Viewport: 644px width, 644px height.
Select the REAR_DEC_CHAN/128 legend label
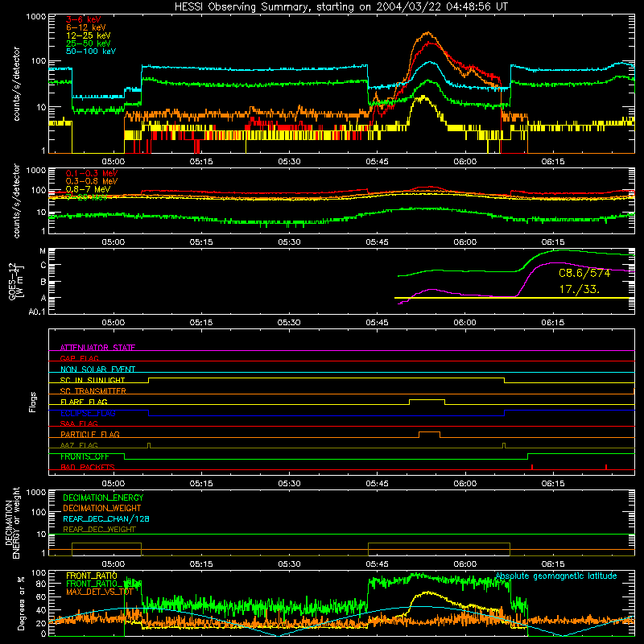pos(106,519)
